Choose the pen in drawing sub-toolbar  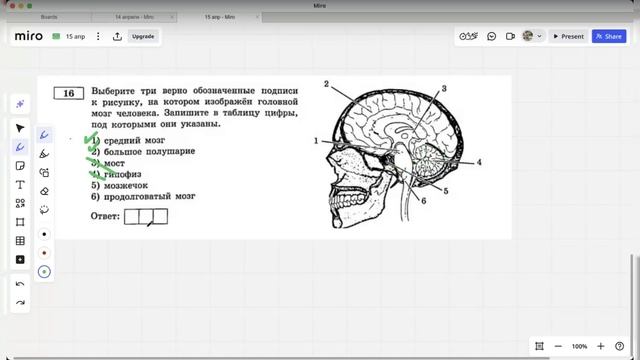click(x=44, y=135)
